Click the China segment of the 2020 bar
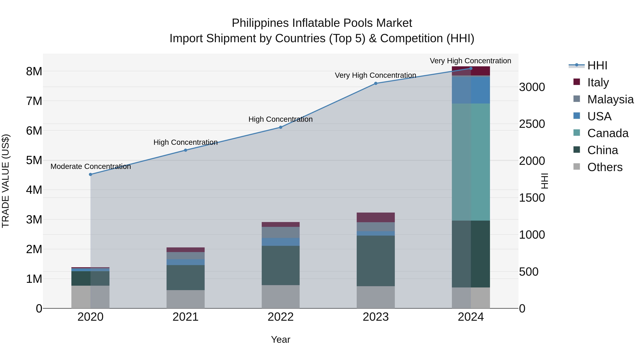 [x=91, y=278]
